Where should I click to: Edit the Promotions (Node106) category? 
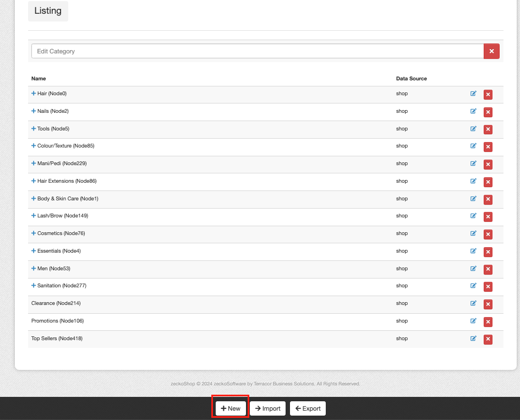tap(473, 321)
